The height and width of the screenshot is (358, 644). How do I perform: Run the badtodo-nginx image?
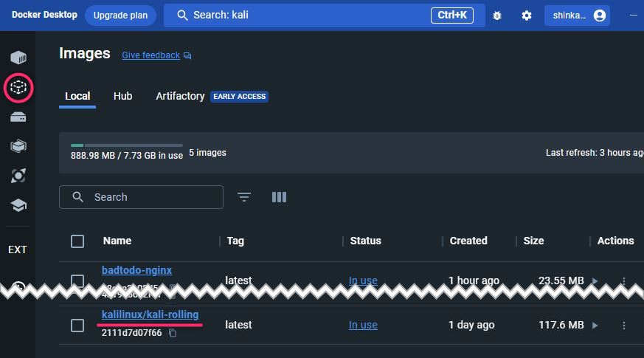(595, 280)
